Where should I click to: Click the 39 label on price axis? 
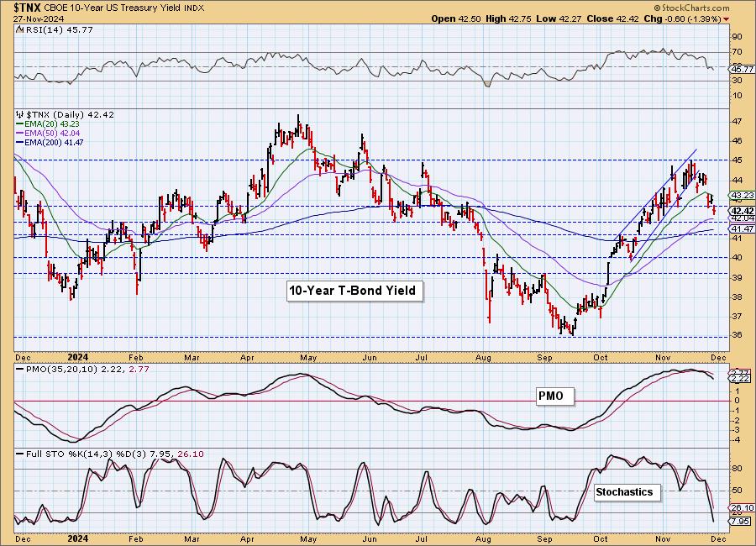[737, 278]
